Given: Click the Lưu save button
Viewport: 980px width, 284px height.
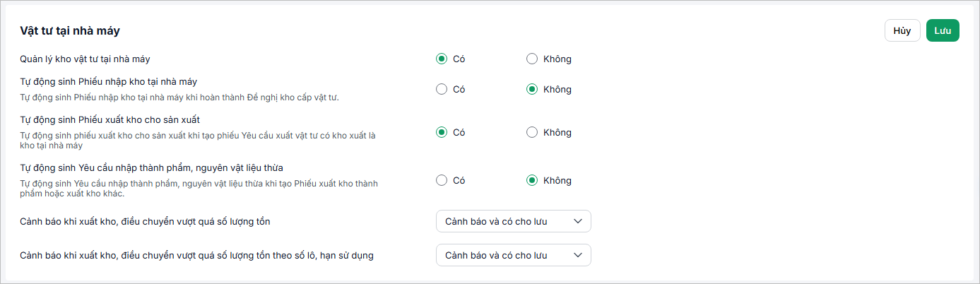Looking at the screenshot, I should 943,30.
